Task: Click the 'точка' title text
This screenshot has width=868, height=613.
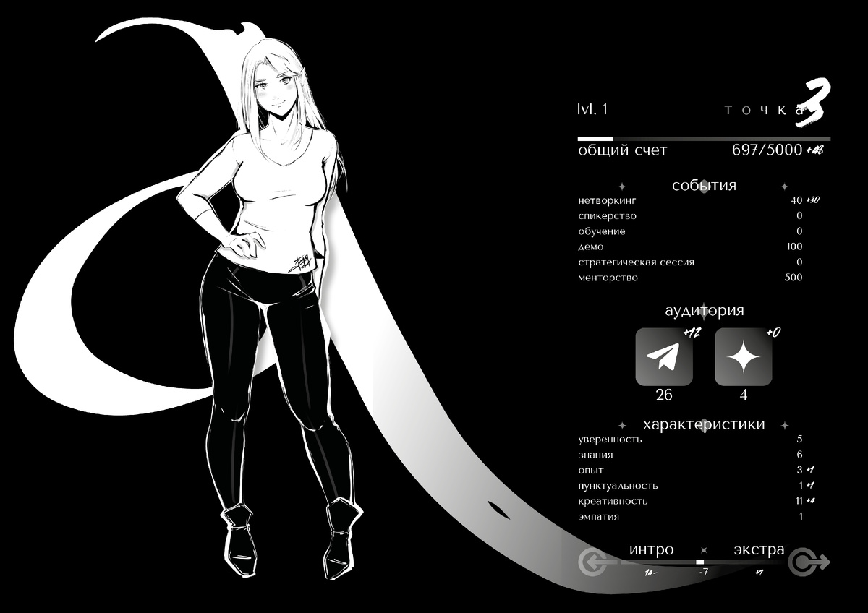Action: [764, 111]
